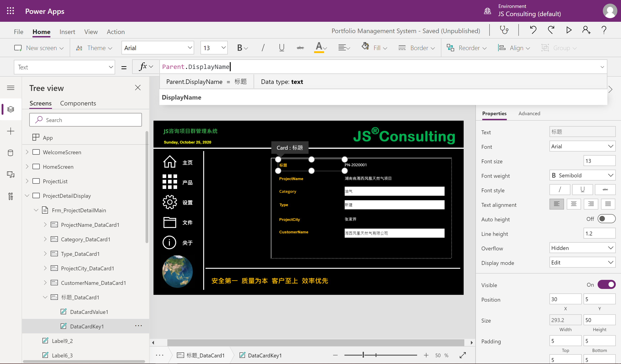Open the Reorder button
This screenshot has width=621, height=364.
[x=467, y=48]
